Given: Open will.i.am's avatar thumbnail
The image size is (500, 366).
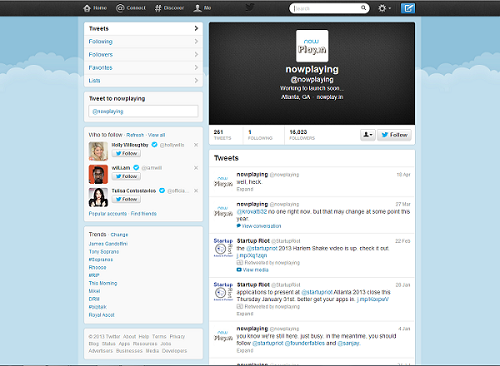Looking at the screenshot, I should 98,174.
